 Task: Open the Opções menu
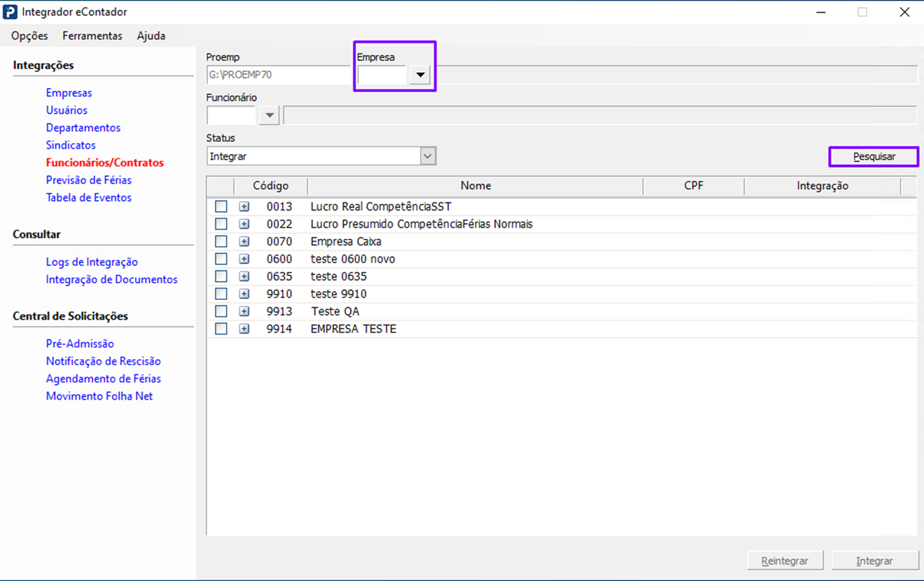pyautogui.click(x=29, y=36)
